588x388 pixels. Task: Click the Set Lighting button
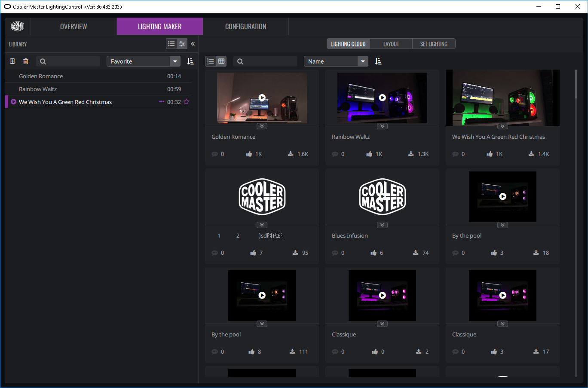(x=434, y=44)
